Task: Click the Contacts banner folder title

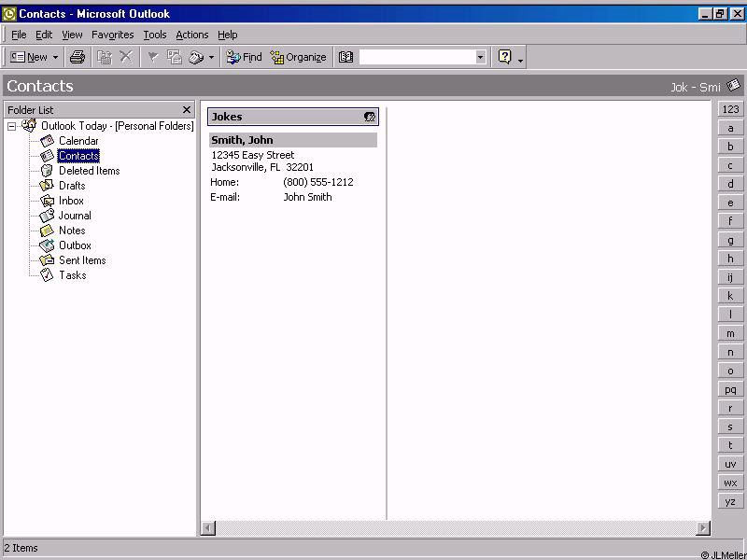Action: pyautogui.click(x=40, y=86)
